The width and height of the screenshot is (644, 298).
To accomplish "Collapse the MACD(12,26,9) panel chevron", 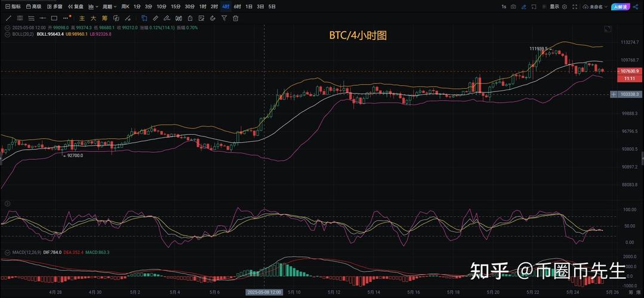I will click(7, 252).
